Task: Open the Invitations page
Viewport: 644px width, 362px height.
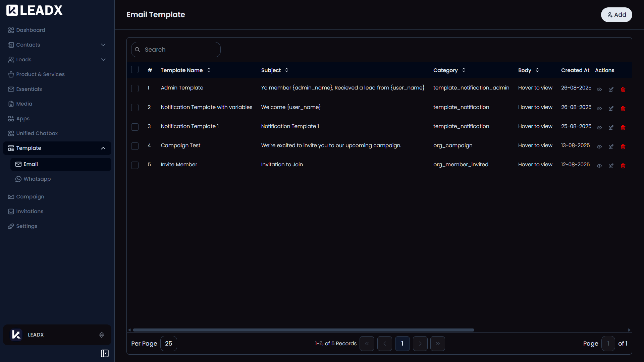Action: point(29,211)
